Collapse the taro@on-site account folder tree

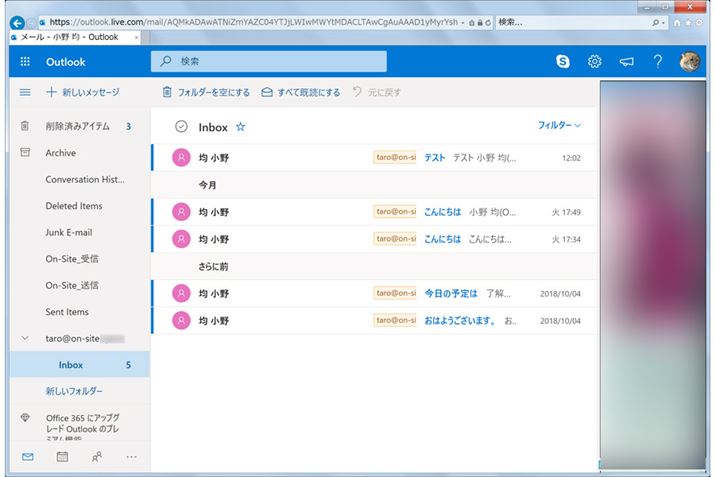click(25, 339)
